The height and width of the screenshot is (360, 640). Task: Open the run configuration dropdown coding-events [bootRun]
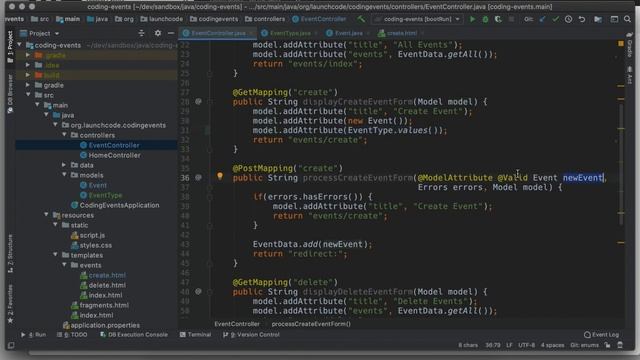click(418, 19)
